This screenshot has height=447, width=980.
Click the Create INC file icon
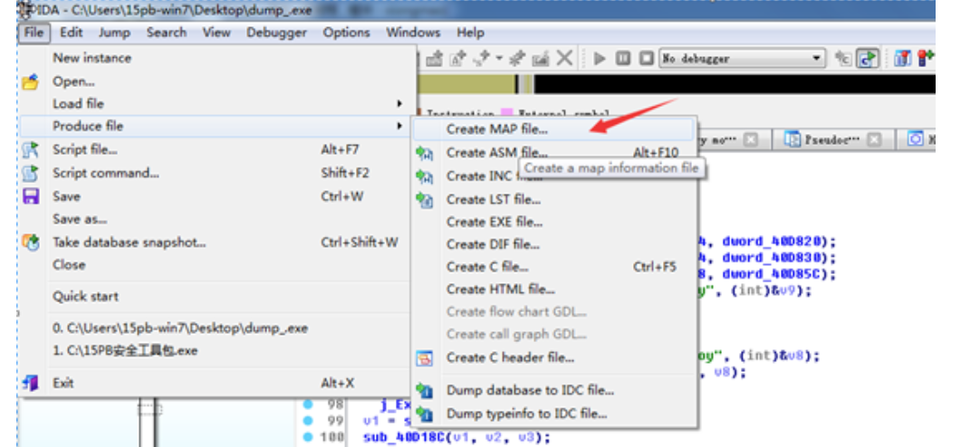pyautogui.click(x=425, y=176)
